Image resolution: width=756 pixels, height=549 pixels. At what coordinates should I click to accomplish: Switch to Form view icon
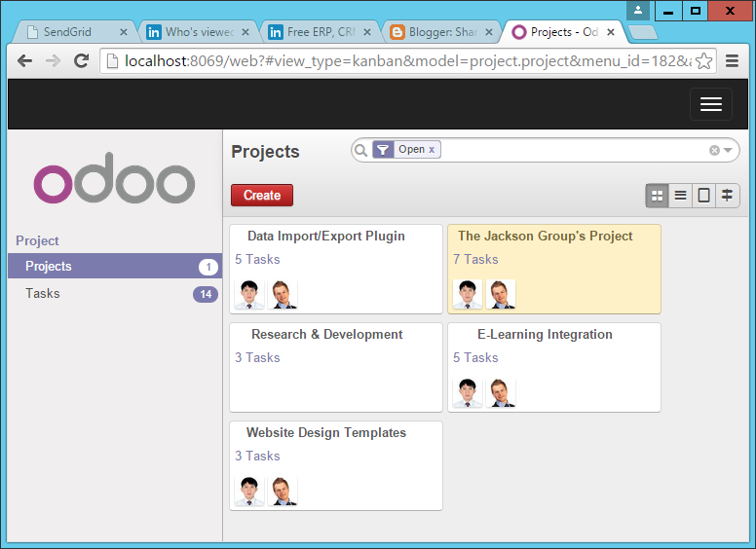(x=703, y=196)
